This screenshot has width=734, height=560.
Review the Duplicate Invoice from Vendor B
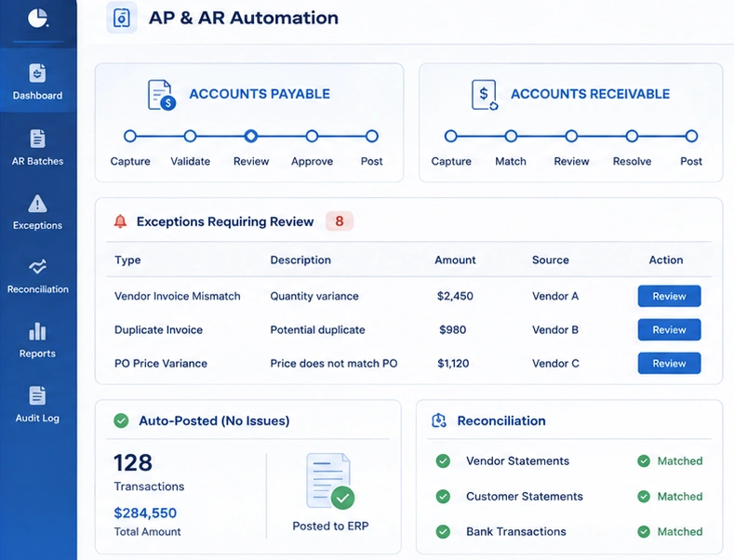[669, 329]
